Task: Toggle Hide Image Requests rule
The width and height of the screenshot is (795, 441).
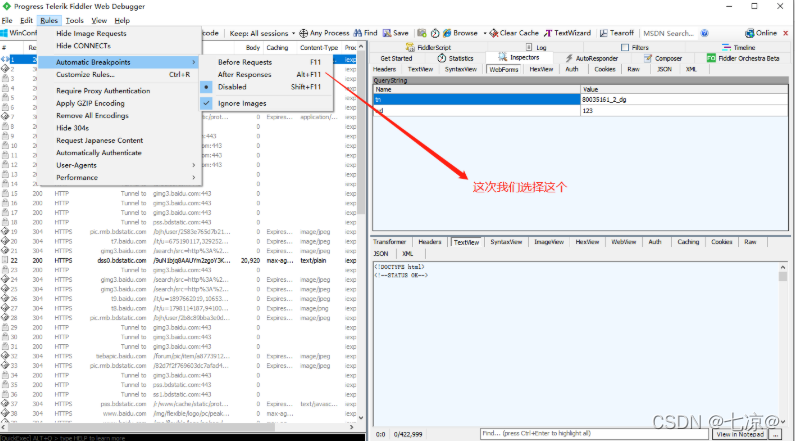Action: tap(91, 33)
